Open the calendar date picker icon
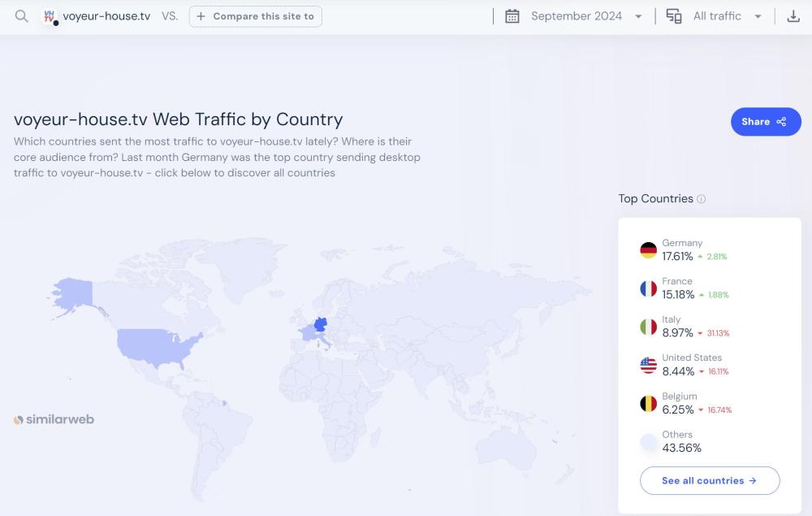This screenshot has width=812, height=516. [x=512, y=16]
